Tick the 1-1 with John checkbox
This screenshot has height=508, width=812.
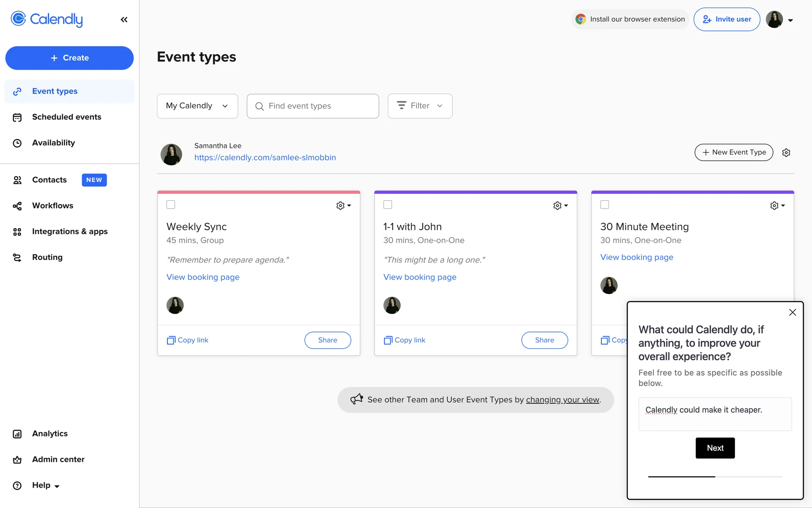[x=388, y=205]
